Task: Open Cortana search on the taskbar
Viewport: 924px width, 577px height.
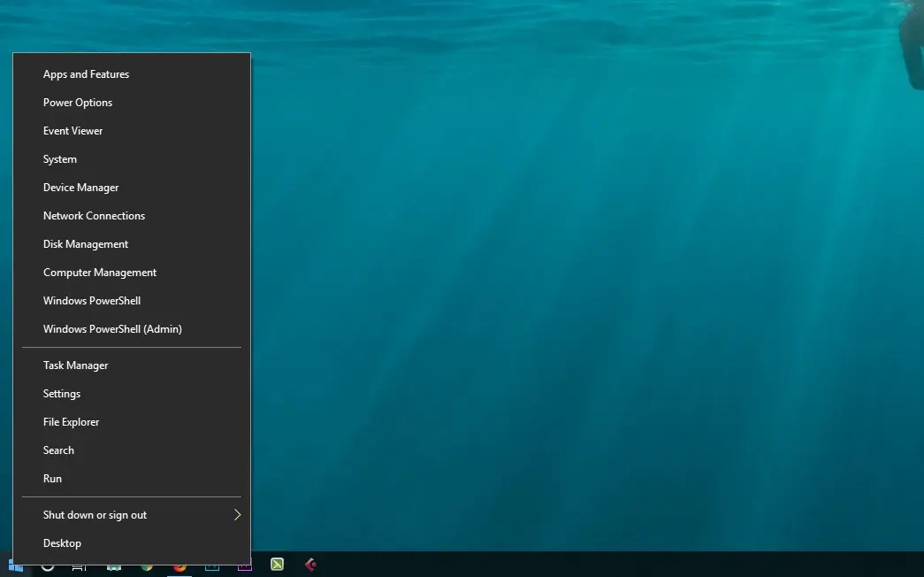Action: [46, 565]
